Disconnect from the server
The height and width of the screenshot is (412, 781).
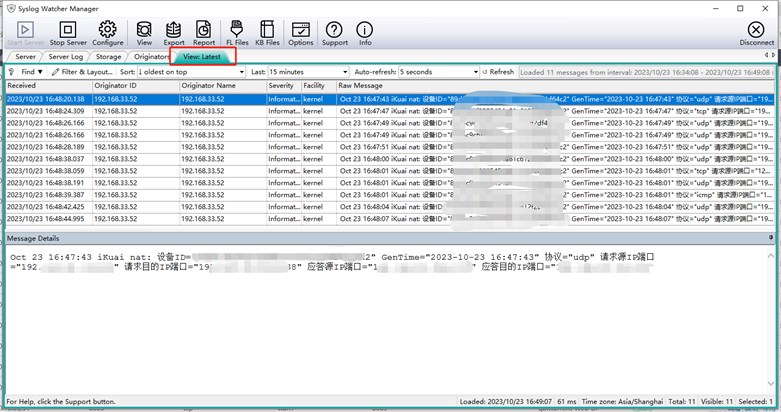(x=756, y=33)
